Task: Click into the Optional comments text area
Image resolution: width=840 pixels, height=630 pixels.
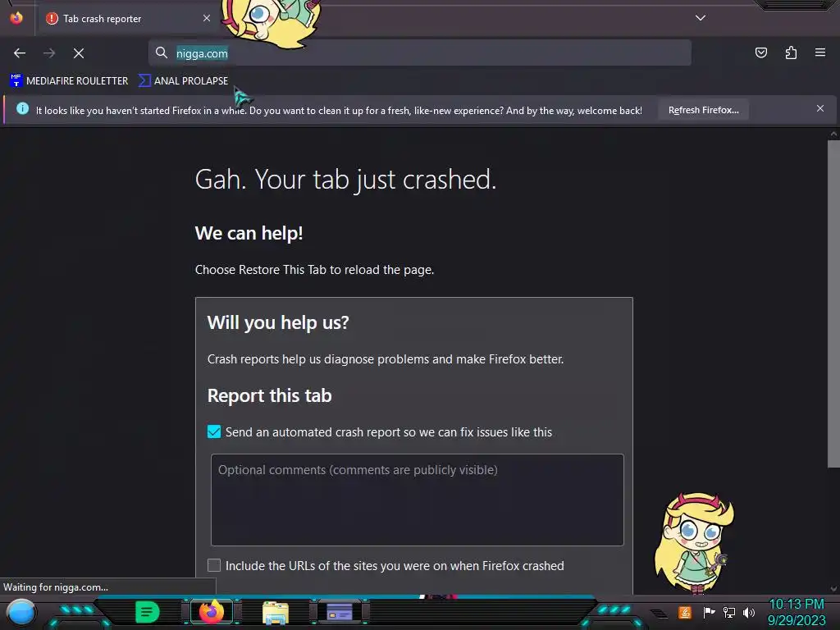Action: coord(418,500)
